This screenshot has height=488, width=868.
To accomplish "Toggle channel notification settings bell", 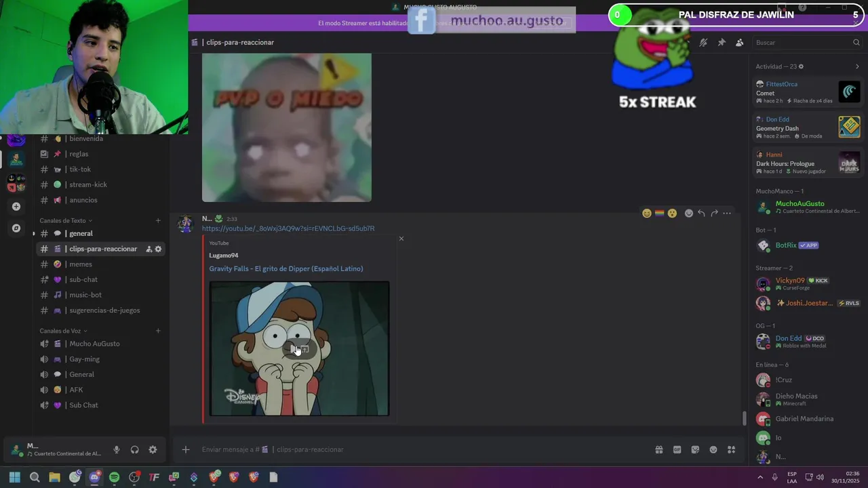I will tap(703, 42).
